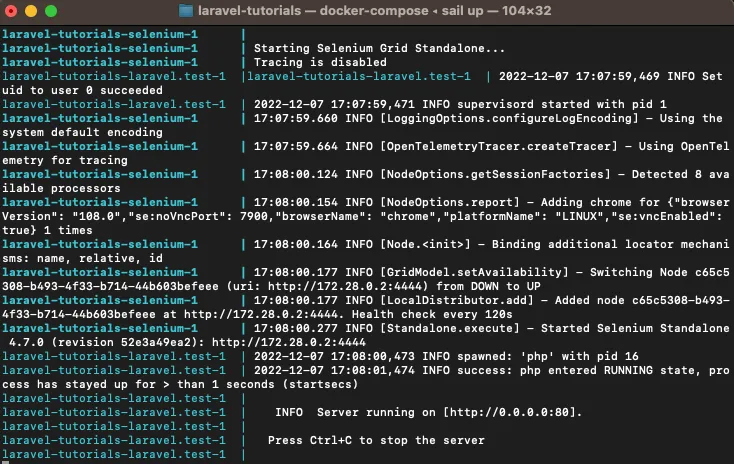Click the folder icon in the title bar
The width and height of the screenshot is (734, 464).
186,11
